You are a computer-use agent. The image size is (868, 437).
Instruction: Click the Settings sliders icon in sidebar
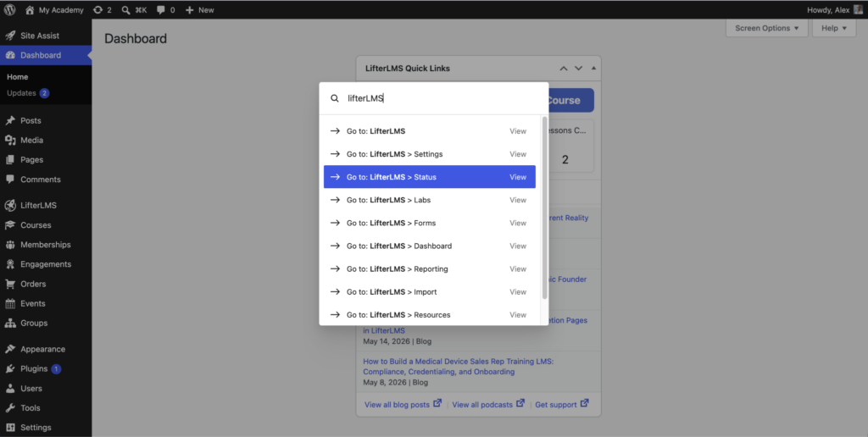[x=10, y=428]
